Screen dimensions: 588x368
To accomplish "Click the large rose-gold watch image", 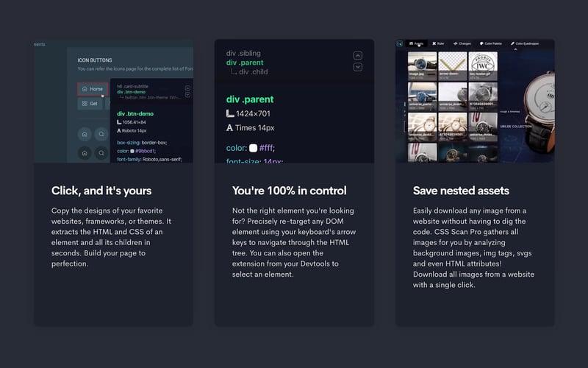I will pos(539,113).
